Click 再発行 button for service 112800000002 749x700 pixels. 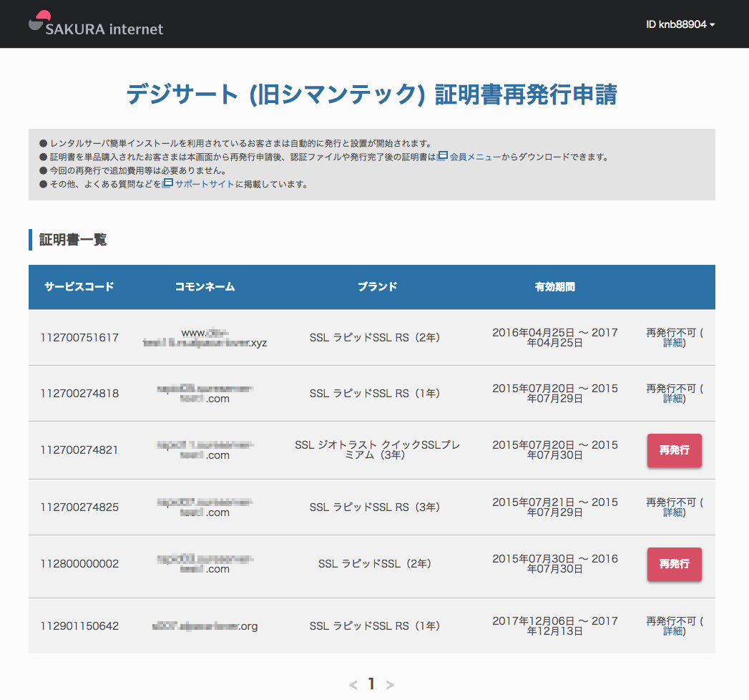674,564
